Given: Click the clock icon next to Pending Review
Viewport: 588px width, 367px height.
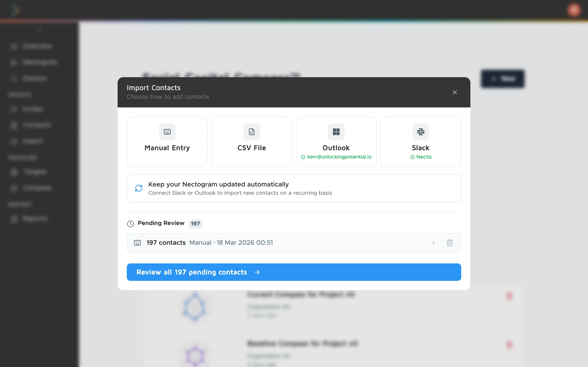Looking at the screenshot, I should click(130, 224).
